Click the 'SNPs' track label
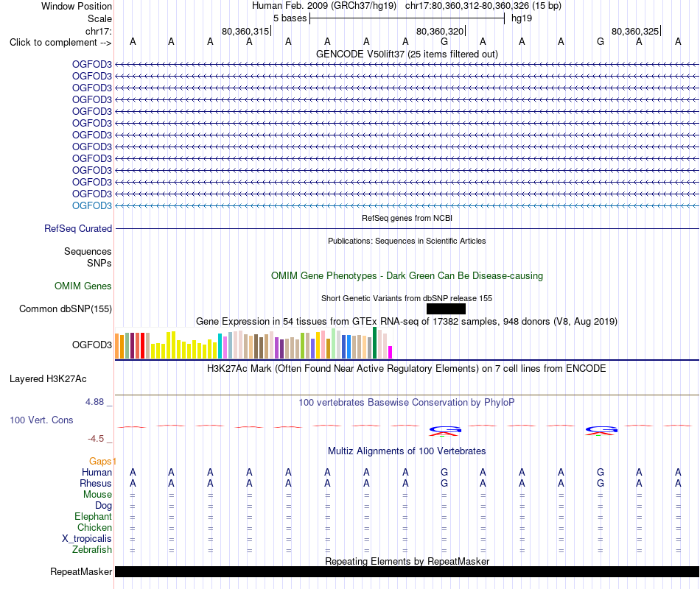The height and width of the screenshot is (589, 700). (99, 263)
